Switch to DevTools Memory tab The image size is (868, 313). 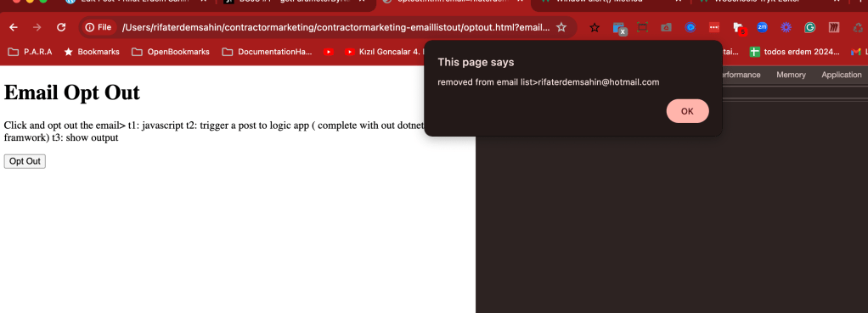[791, 75]
